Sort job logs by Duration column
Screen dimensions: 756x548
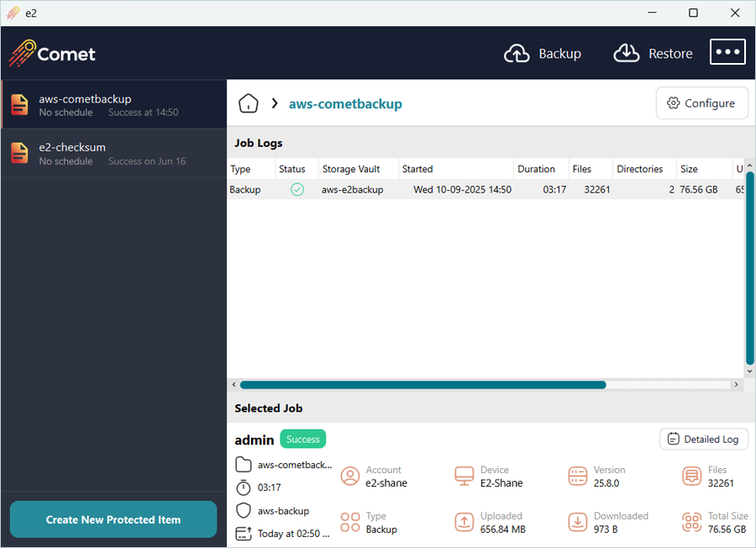(542, 169)
